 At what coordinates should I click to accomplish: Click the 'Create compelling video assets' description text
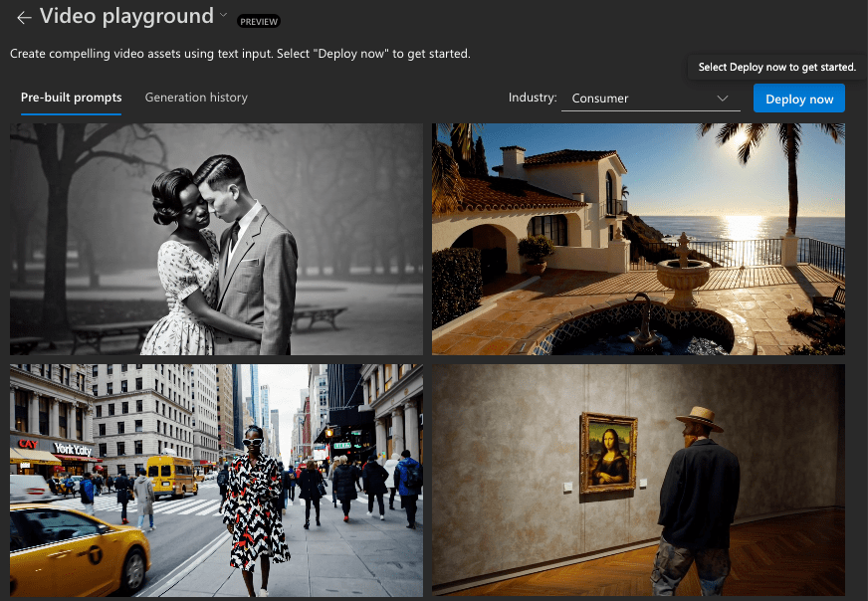[x=240, y=53]
